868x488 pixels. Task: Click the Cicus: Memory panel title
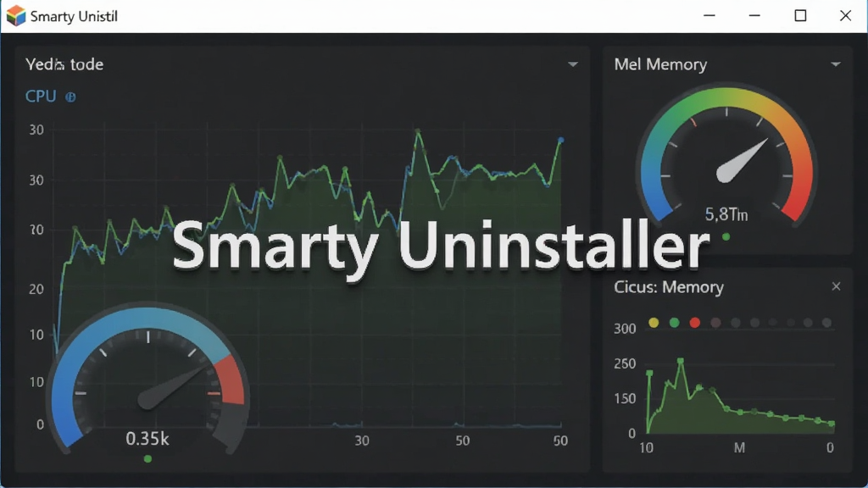(669, 287)
